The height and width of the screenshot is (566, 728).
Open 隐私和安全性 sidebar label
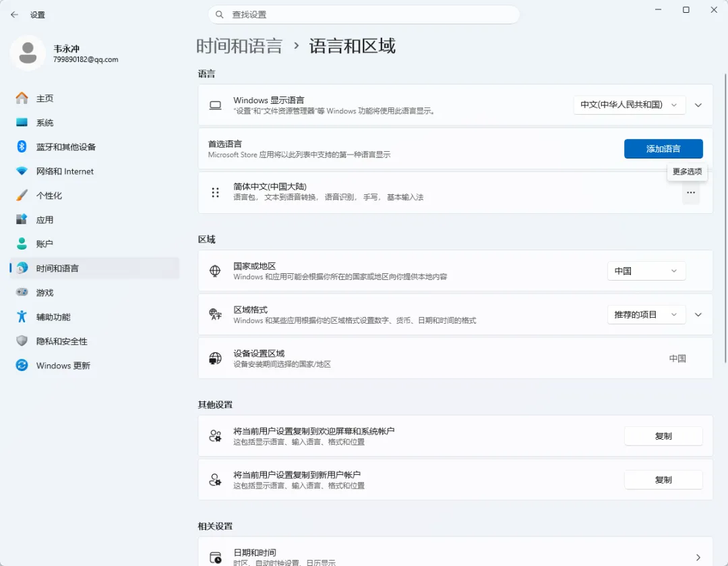62,341
